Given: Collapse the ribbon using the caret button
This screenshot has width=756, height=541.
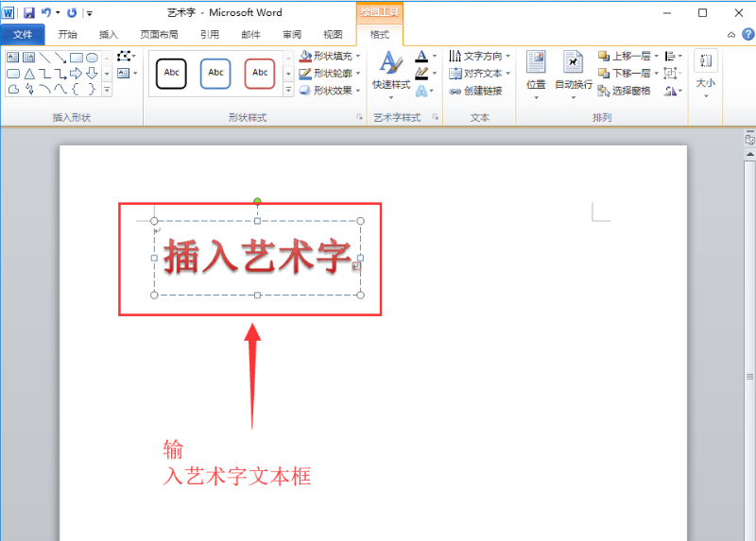Looking at the screenshot, I should coord(731,35).
